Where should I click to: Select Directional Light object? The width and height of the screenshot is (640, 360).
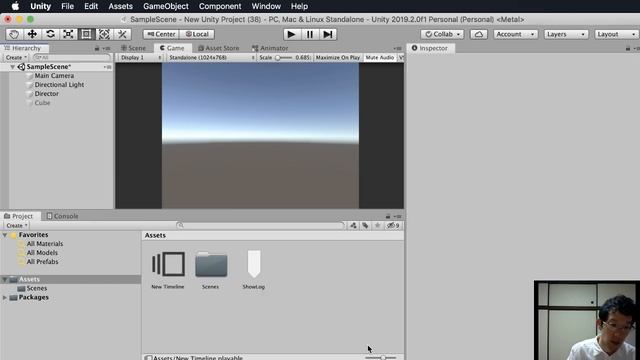coord(59,84)
